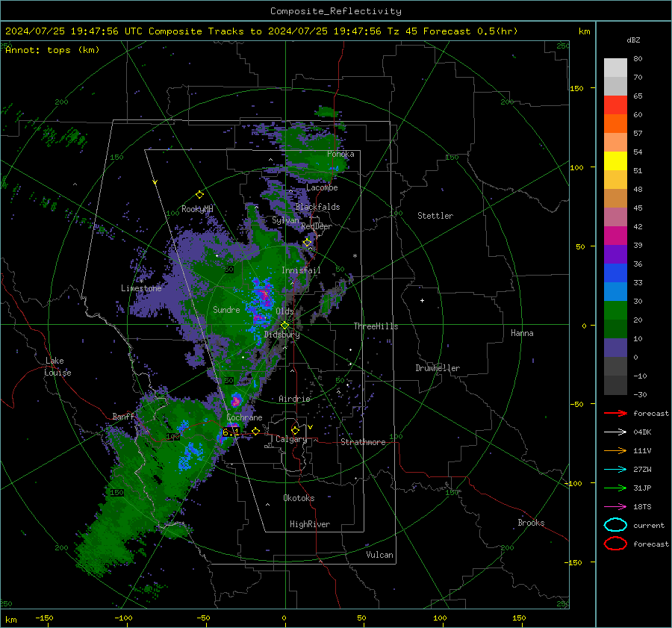672x628 pixels.
Task: Click the yellow diamond right of the 6.1 label
Action: [255, 431]
